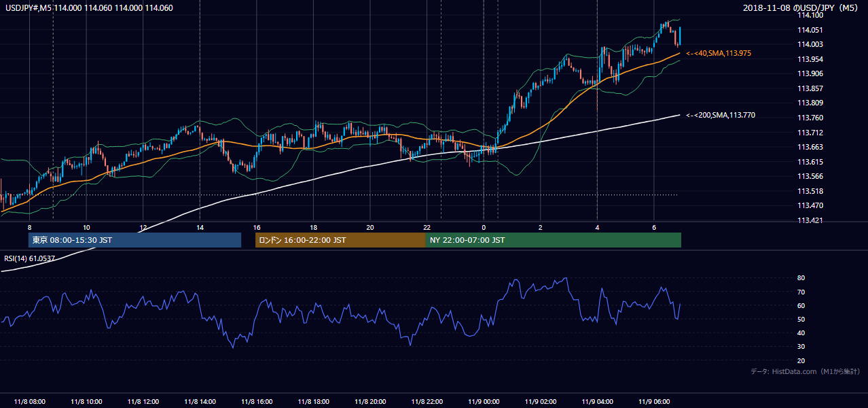Click the RSI(14) 61.0537 indicator label
The image size is (868, 408).
29,258
